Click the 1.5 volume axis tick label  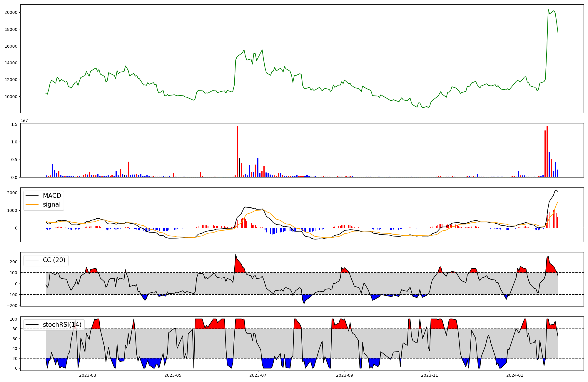click(x=14, y=124)
